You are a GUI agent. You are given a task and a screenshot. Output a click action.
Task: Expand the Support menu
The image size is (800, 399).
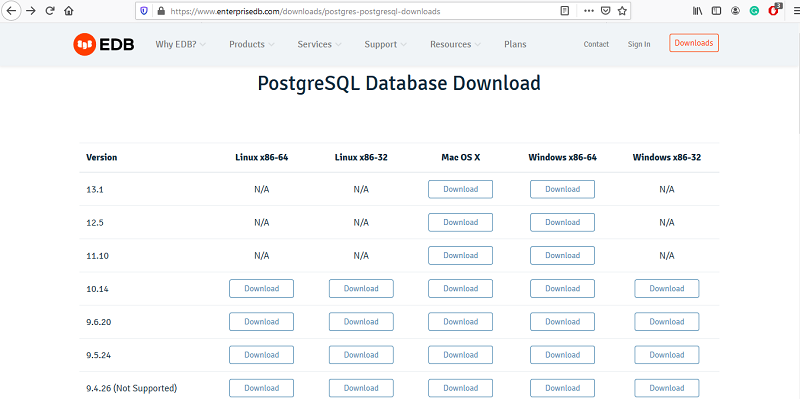(386, 44)
